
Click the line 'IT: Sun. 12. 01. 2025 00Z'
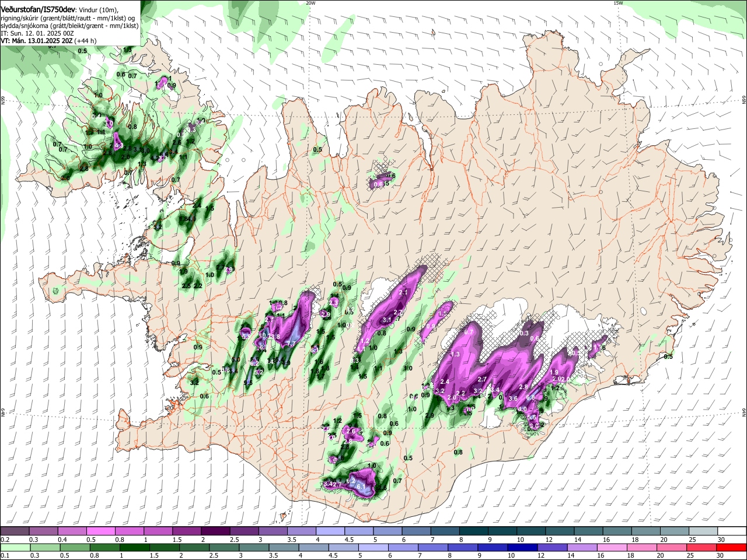pos(37,33)
